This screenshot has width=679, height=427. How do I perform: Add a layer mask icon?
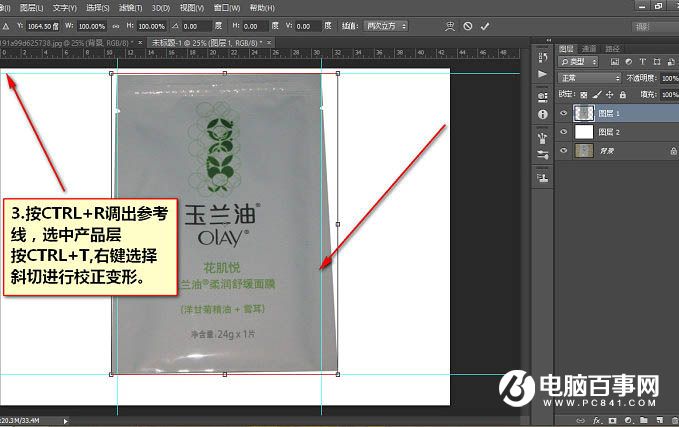tap(612, 420)
